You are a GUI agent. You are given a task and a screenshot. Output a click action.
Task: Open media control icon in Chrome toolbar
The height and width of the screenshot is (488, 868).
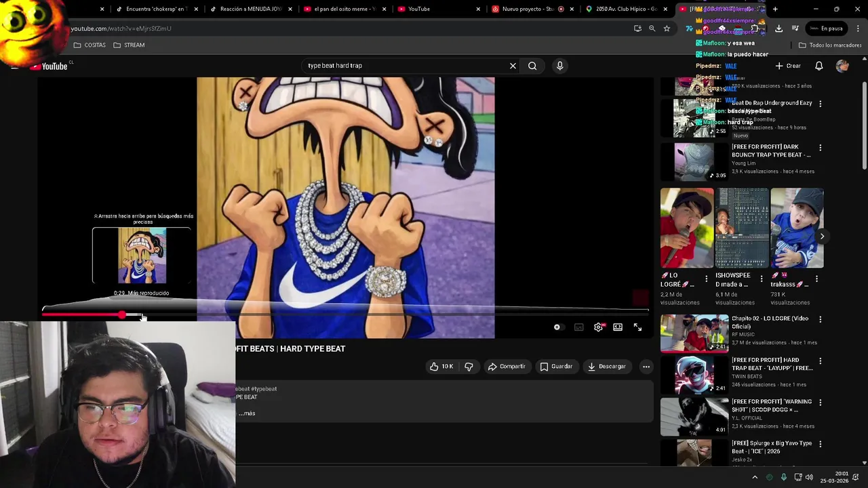[x=795, y=28]
